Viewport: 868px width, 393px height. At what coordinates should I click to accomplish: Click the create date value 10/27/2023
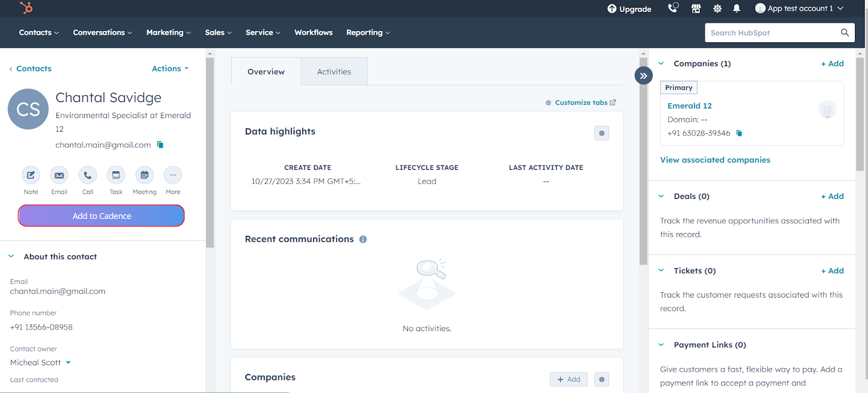point(306,182)
